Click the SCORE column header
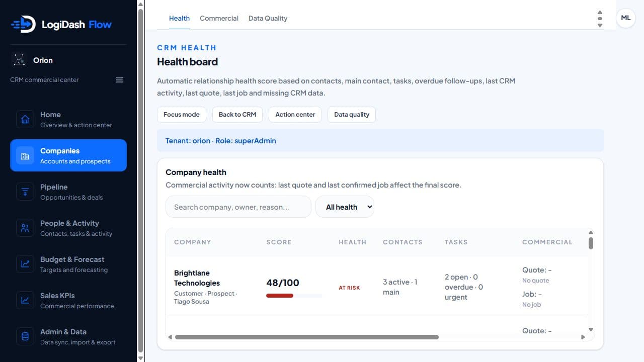644x362 pixels. (x=279, y=242)
